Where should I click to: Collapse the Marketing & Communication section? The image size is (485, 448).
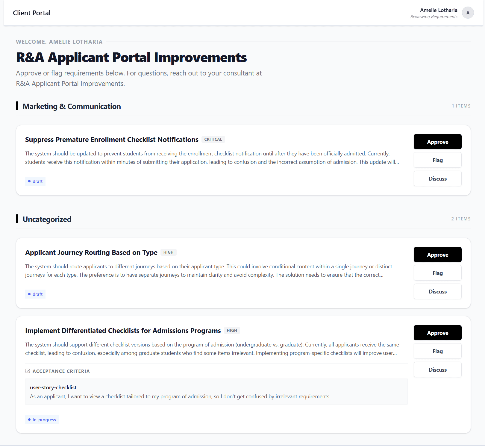72,106
